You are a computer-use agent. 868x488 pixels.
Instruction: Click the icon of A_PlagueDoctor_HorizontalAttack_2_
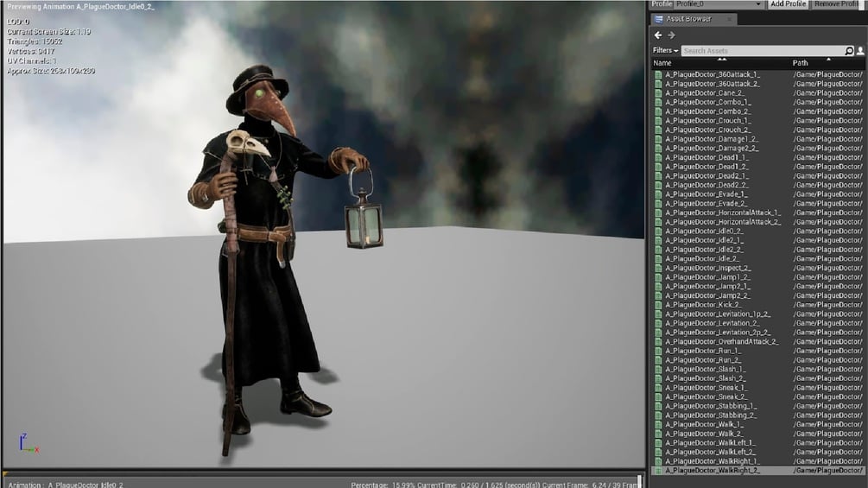(658, 222)
